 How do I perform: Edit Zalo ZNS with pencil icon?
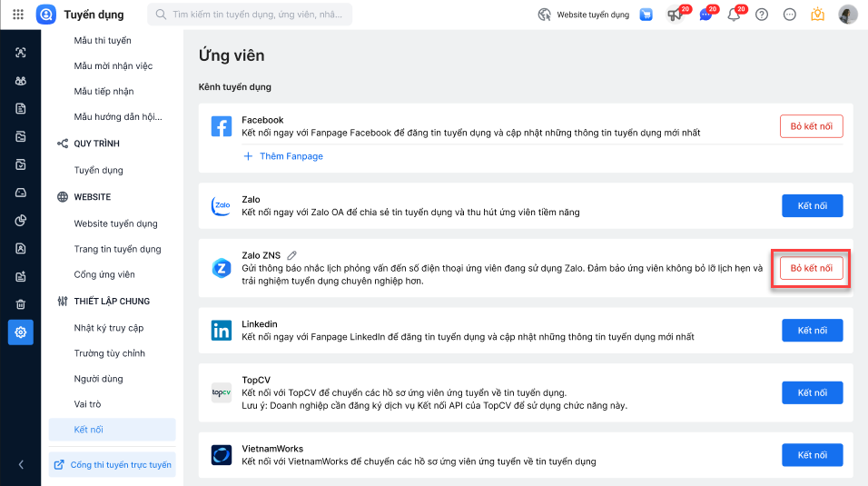click(291, 255)
